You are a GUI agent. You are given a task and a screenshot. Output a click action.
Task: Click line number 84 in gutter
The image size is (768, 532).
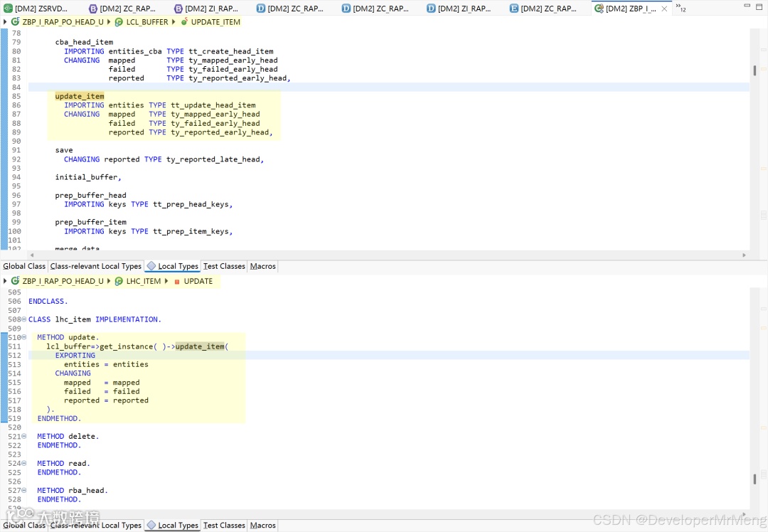[16, 87]
